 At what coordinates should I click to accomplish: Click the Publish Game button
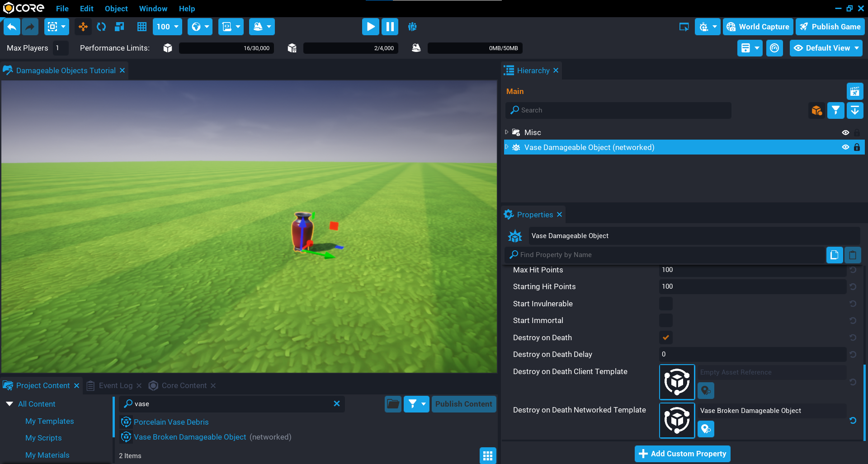830,27
